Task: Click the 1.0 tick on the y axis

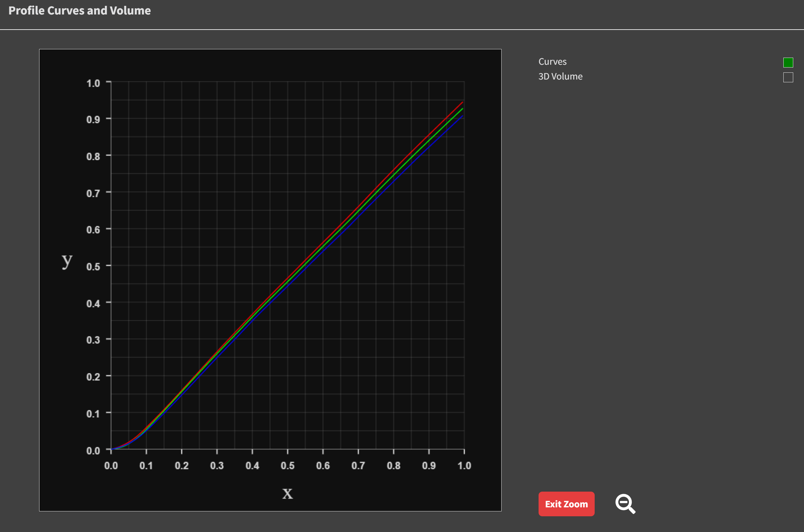Action: [x=93, y=83]
